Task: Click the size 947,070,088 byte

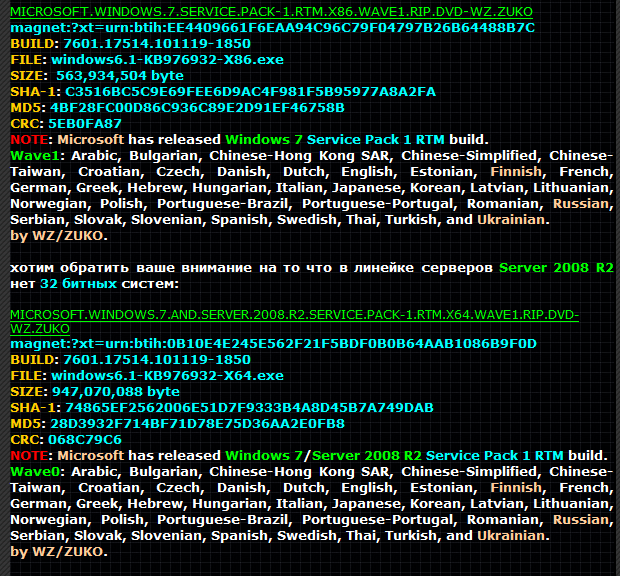Action: point(116,391)
